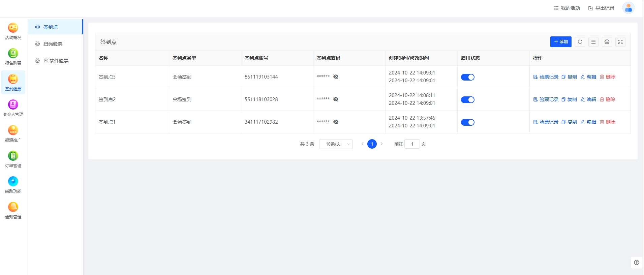Screen dimensions: 644x275
Task: Go to 订单管理 in sidebar
Action: point(13,159)
